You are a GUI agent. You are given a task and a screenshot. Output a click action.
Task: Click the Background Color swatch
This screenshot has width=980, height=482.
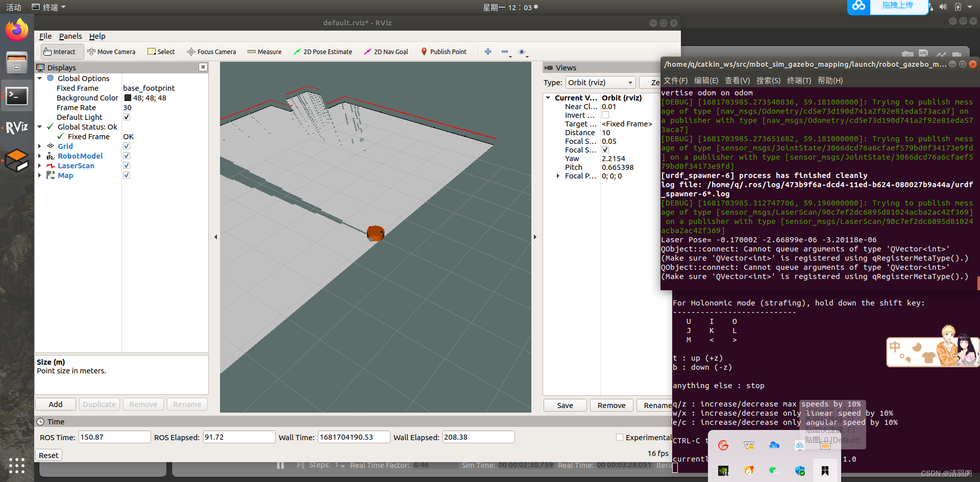pyautogui.click(x=128, y=98)
